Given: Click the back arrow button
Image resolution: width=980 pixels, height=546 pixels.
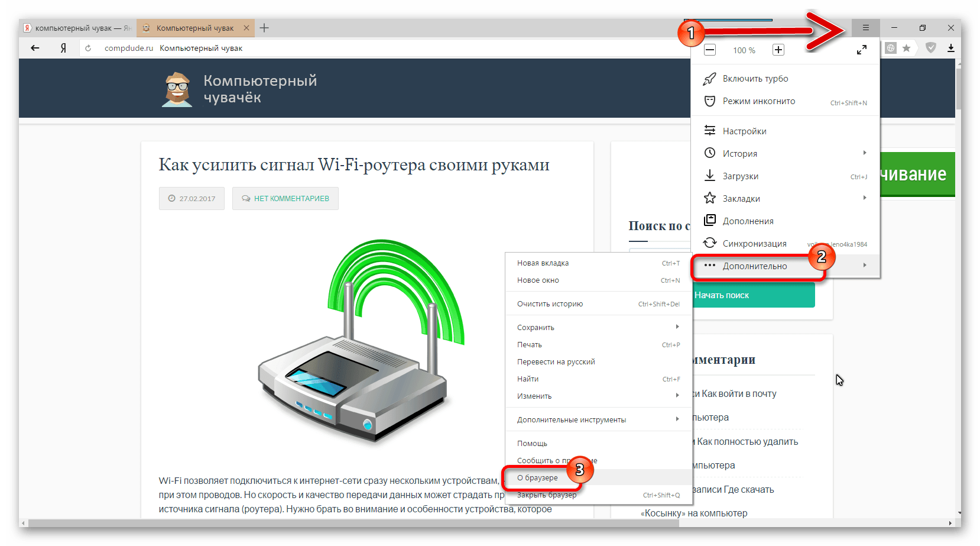Looking at the screenshot, I should point(35,48).
